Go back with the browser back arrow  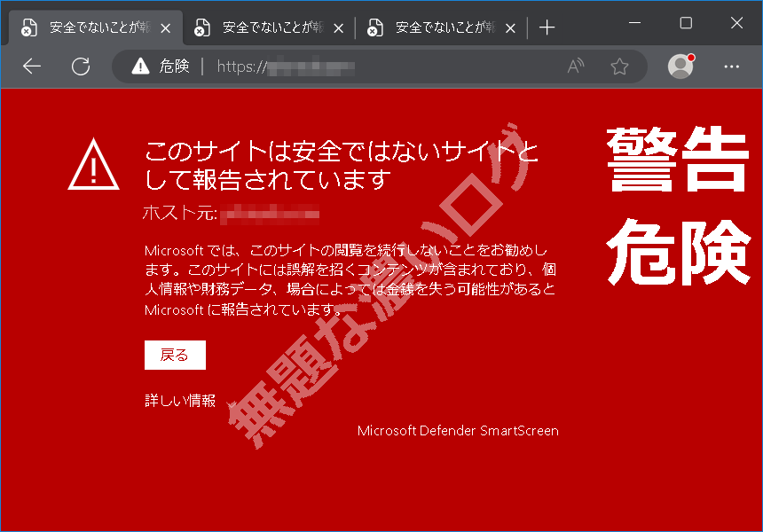point(32,66)
